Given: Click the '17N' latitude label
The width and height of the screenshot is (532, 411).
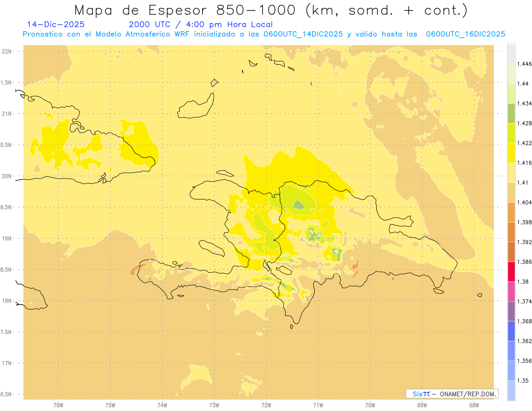Looking at the screenshot, I should (7, 363).
